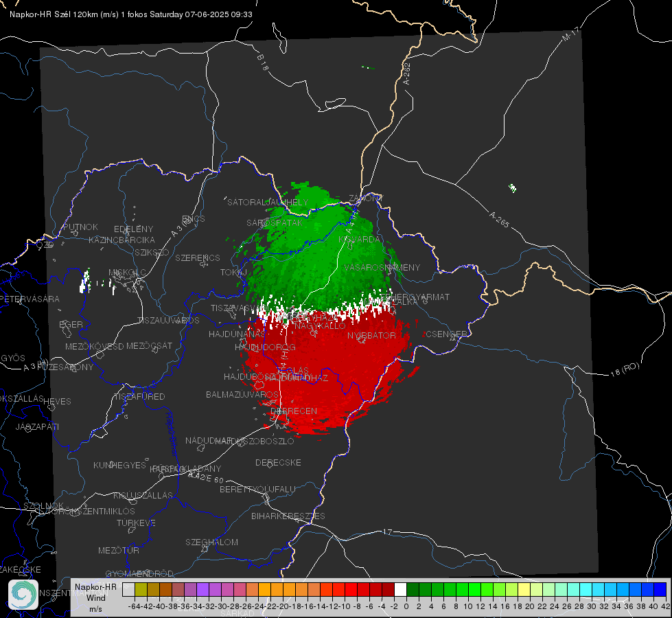Click the A42/E 60 road label

[x=206, y=478]
